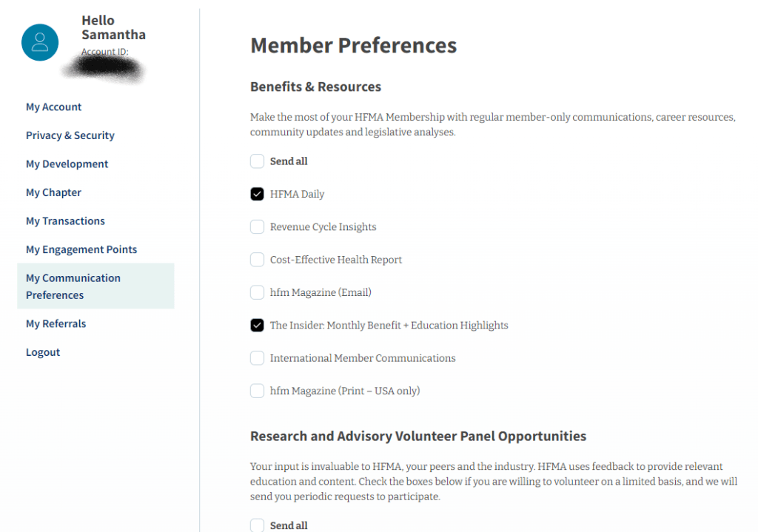Select My Communication Preferences
The image size is (758, 532).
coord(73,286)
